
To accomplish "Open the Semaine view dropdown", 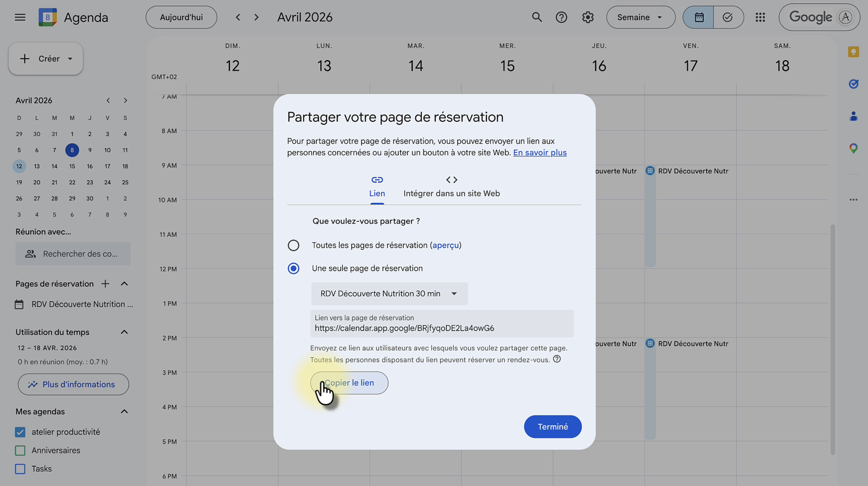I will tap(640, 17).
